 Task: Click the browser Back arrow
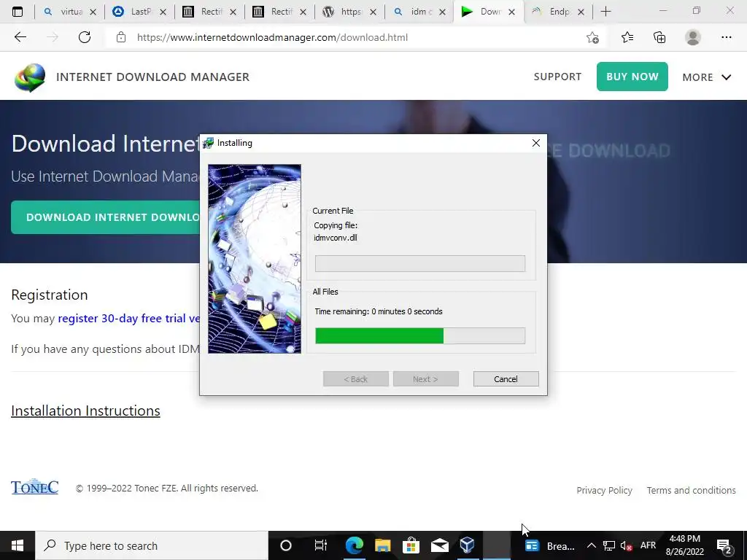click(20, 37)
